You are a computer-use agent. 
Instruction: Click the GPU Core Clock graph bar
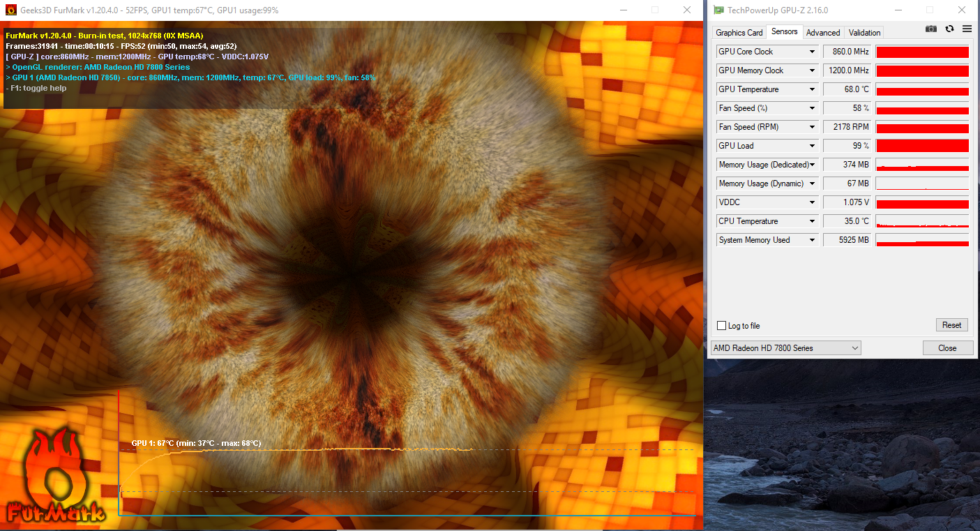coord(922,52)
